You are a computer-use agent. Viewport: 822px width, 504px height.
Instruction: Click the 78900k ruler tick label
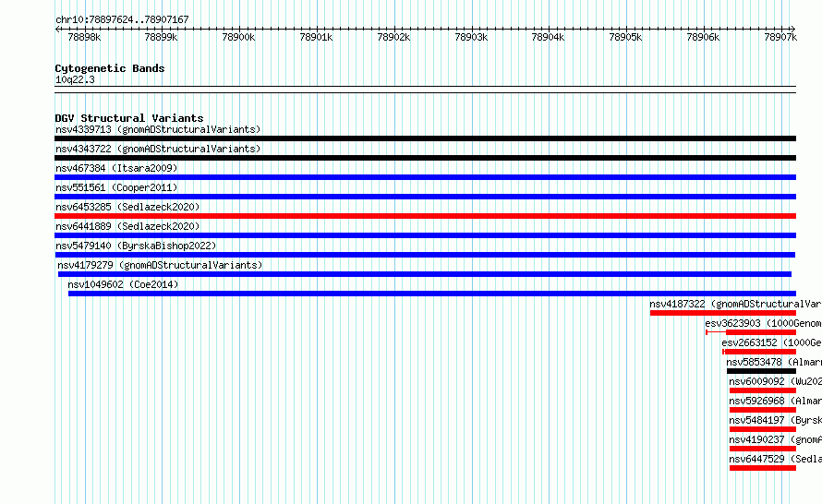238,37
